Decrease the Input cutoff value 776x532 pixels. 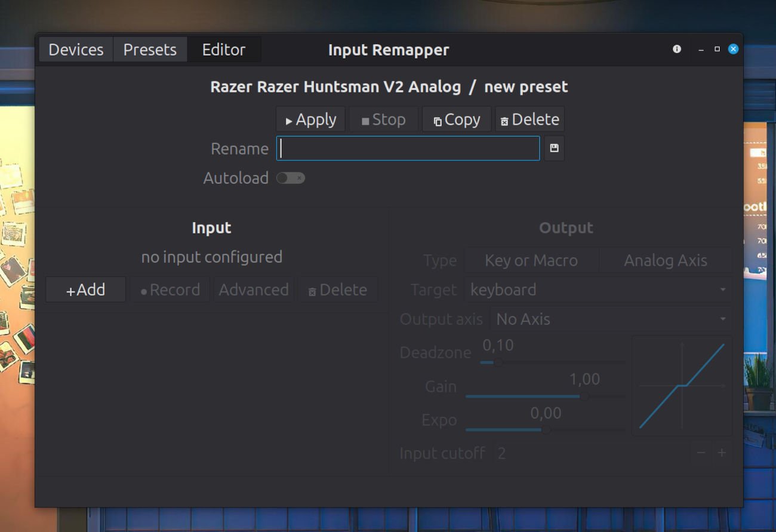[x=701, y=453]
